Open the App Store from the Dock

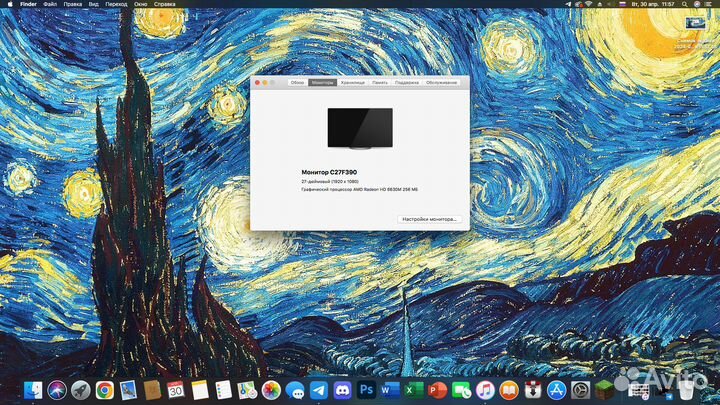[557, 390]
